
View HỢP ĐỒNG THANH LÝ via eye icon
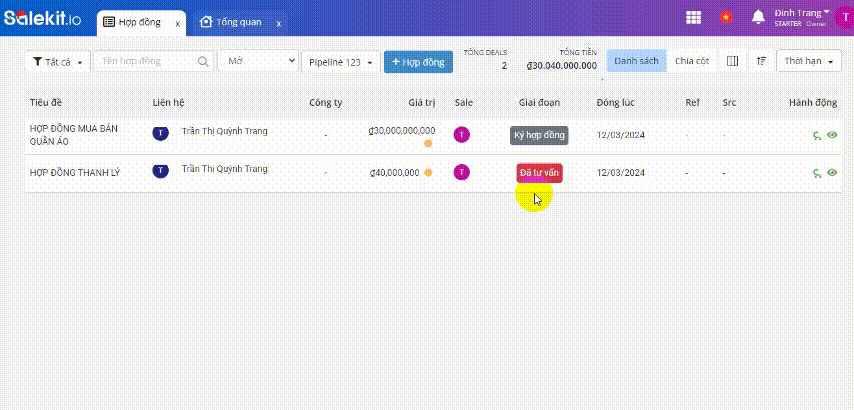click(x=832, y=173)
